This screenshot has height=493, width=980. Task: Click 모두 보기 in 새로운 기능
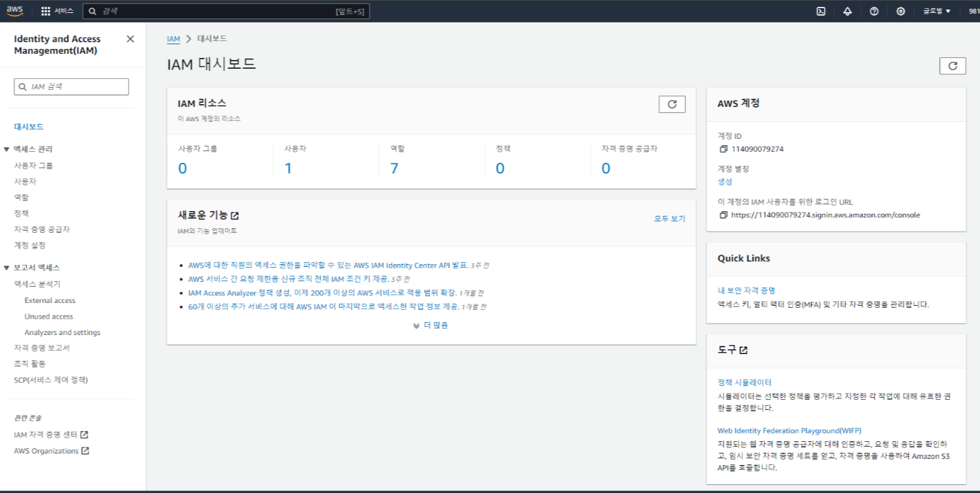click(x=670, y=219)
